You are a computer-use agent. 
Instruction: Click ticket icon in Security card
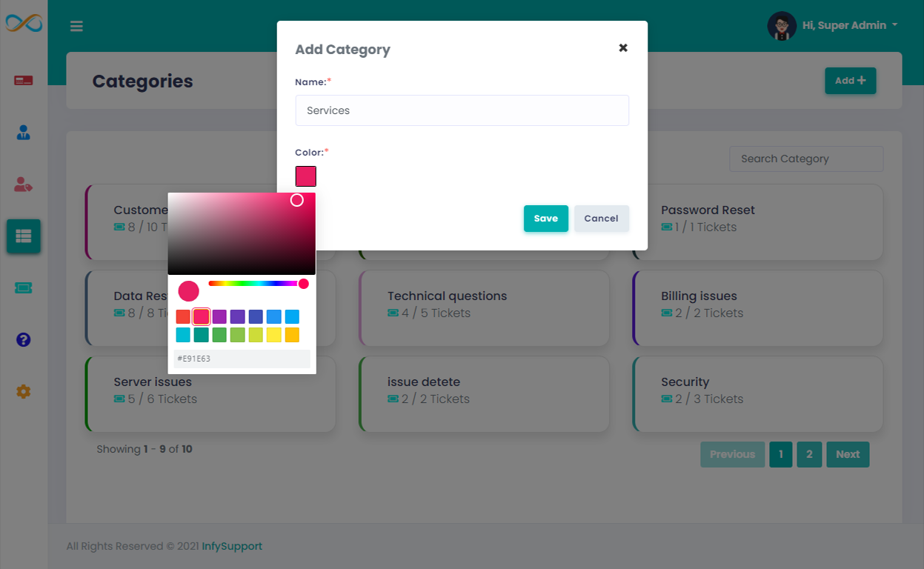(x=666, y=399)
